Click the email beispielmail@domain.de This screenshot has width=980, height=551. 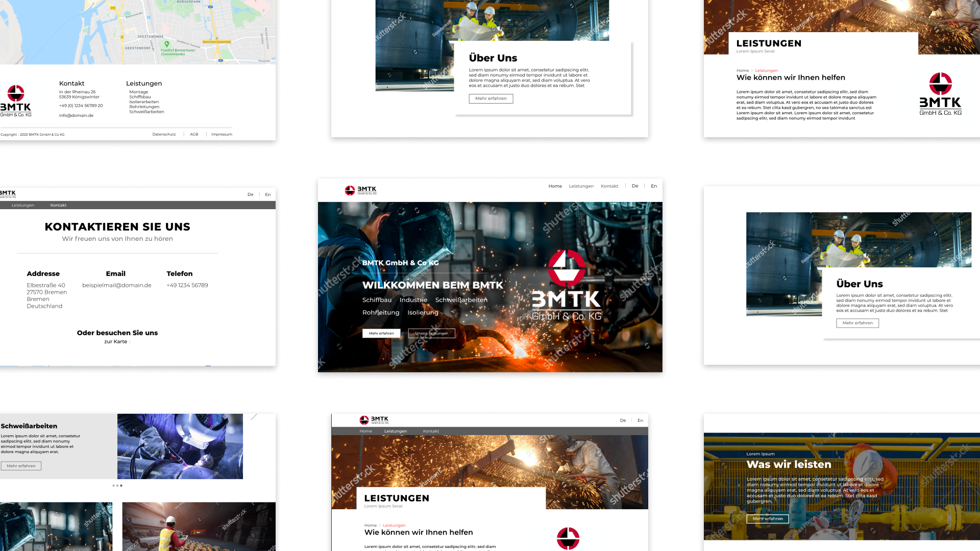pyautogui.click(x=117, y=285)
